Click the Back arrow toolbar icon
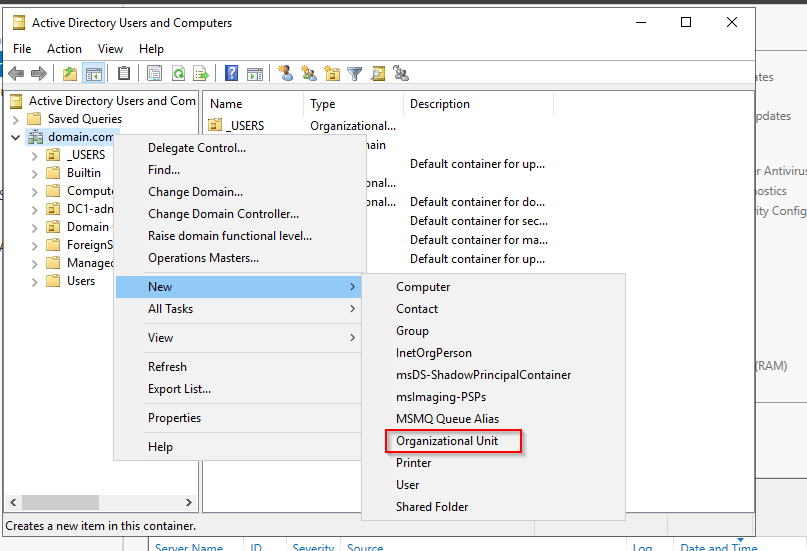This screenshot has height=551, width=807. coord(16,74)
